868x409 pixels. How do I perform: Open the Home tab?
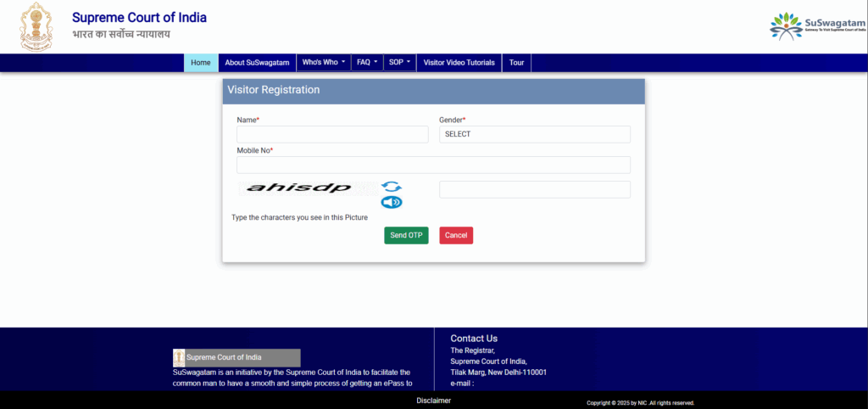coord(201,63)
